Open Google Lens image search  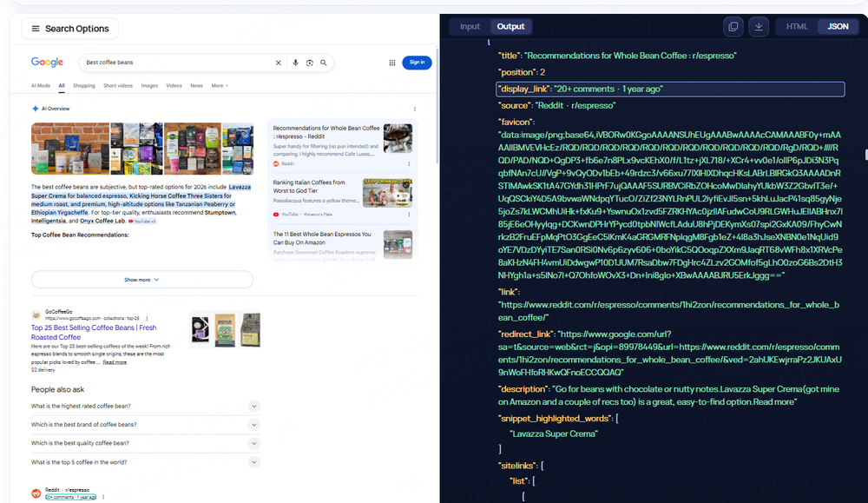310,63
